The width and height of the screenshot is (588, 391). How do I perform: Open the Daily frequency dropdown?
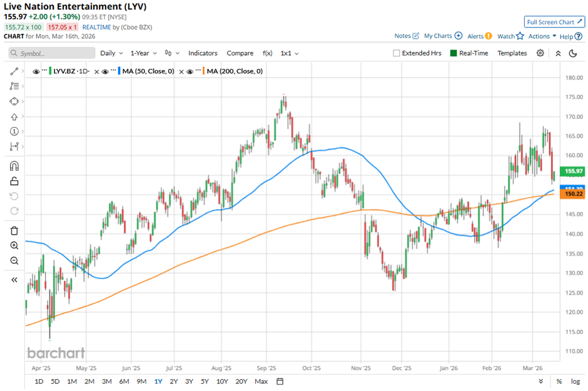pos(111,53)
